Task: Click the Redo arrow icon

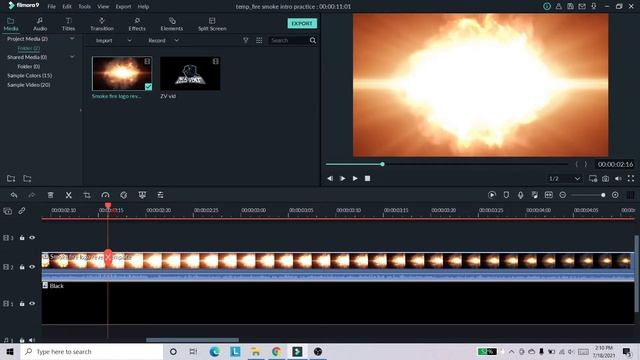Action: 32,195
